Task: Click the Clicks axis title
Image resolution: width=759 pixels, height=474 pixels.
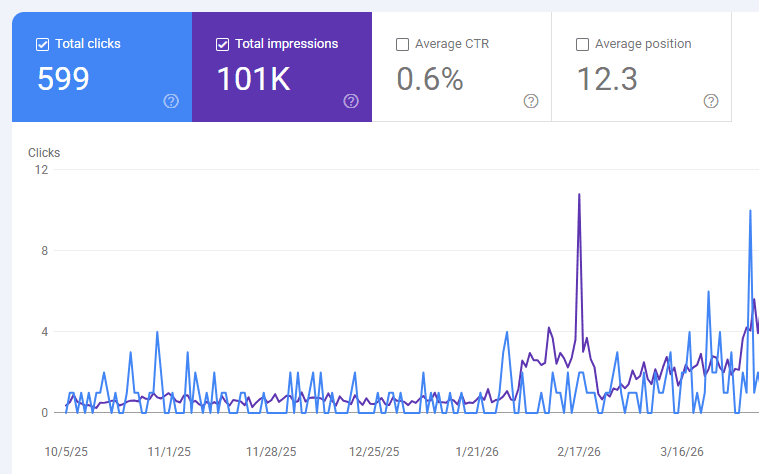Action: click(x=44, y=153)
